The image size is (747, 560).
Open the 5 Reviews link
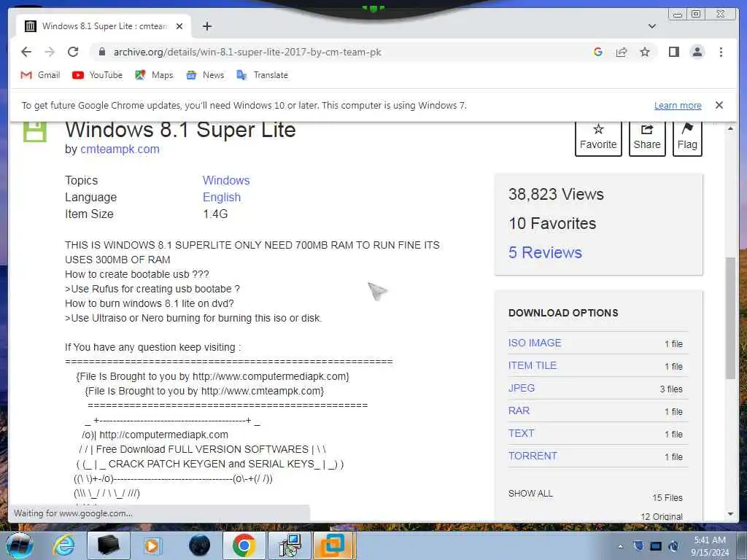pos(545,252)
